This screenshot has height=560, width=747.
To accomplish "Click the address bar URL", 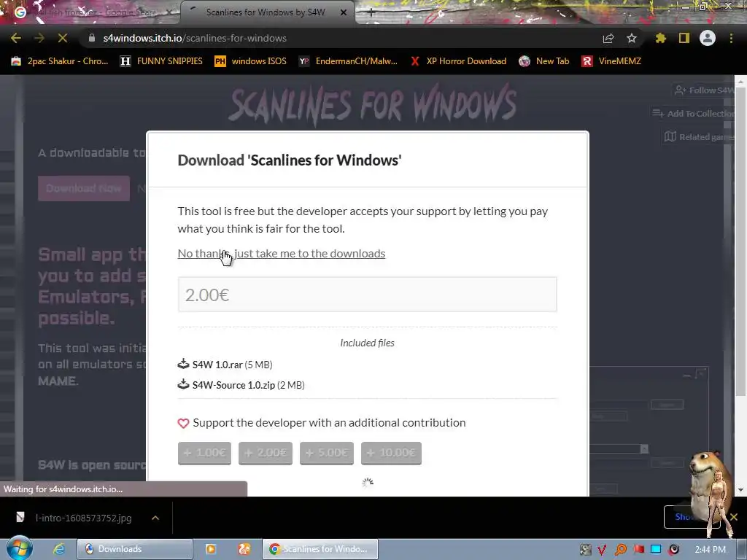I will tap(195, 38).
